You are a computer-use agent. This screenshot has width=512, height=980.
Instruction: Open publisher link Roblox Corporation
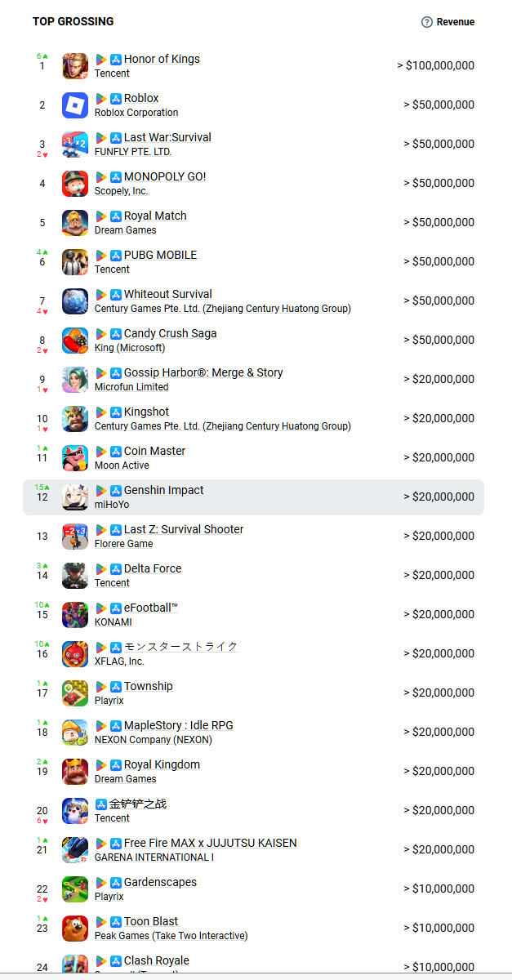click(136, 113)
